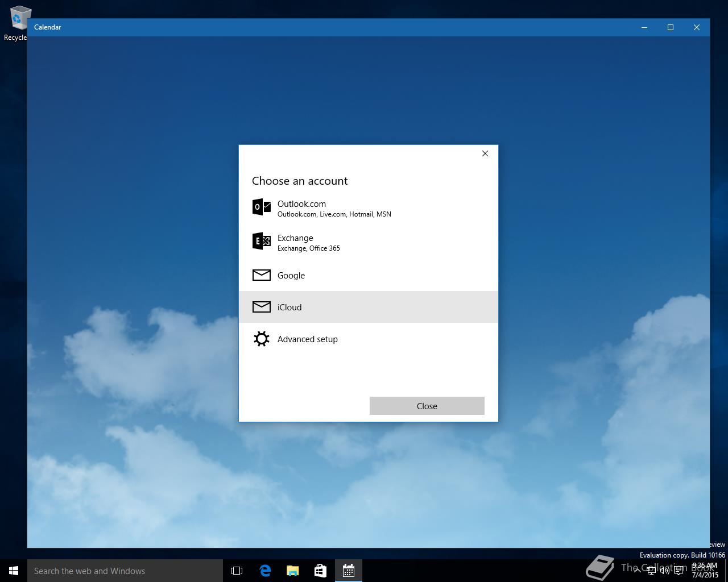728x582 pixels.
Task: Click the Calendar app taskbar icon
Action: point(349,571)
